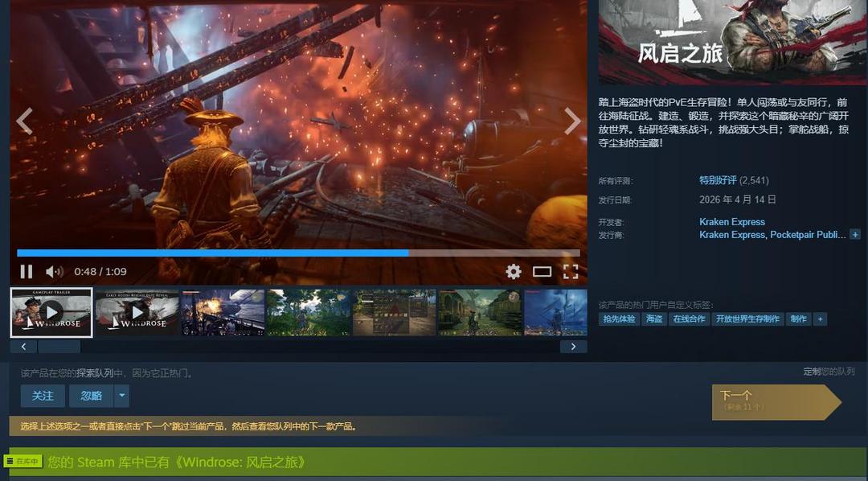Expand publisher list with plus button
The width and height of the screenshot is (868, 481).
[x=855, y=235]
